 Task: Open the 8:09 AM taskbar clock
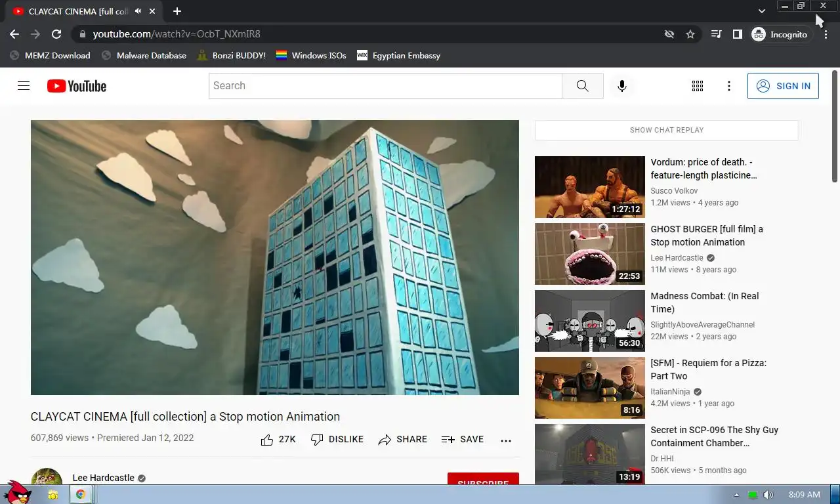pos(804,495)
